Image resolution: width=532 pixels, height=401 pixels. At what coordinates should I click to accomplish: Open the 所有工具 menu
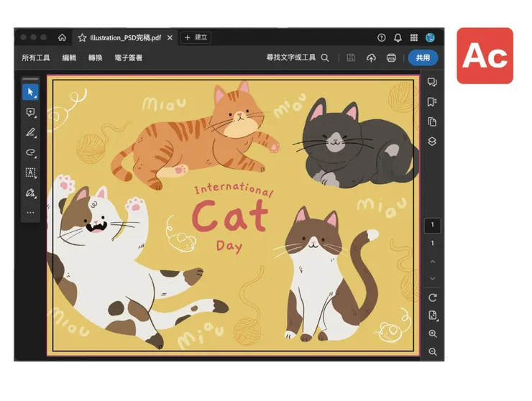(x=36, y=57)
